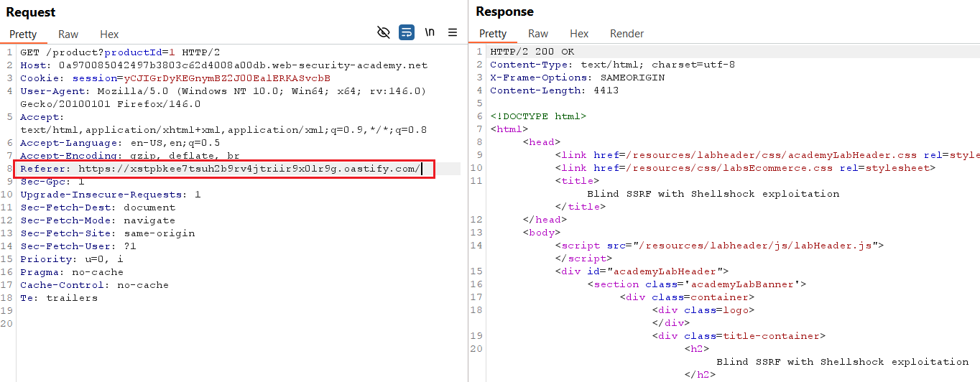Toggle hide non-printable characters eye icon

click(384, 32)
